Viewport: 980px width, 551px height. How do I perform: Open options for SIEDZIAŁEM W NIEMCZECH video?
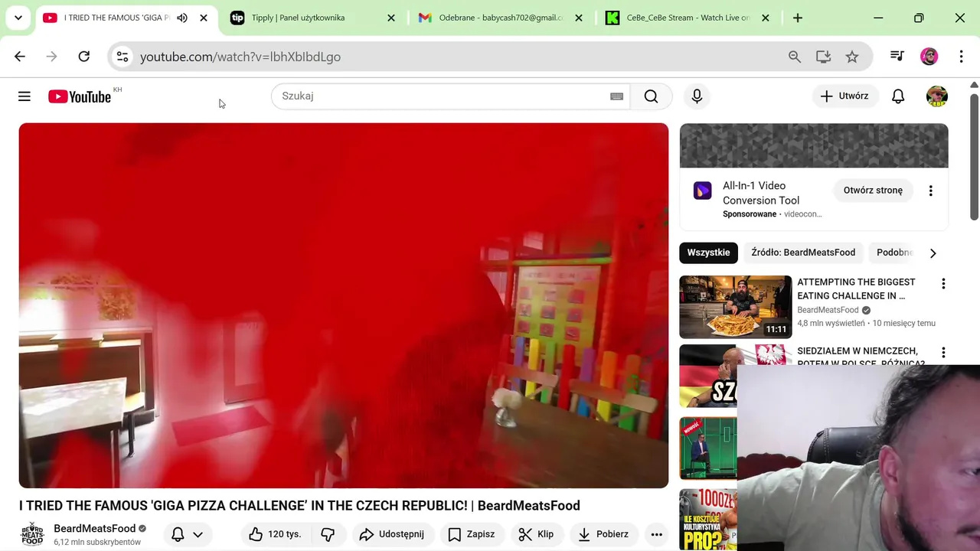coord(943,353)
